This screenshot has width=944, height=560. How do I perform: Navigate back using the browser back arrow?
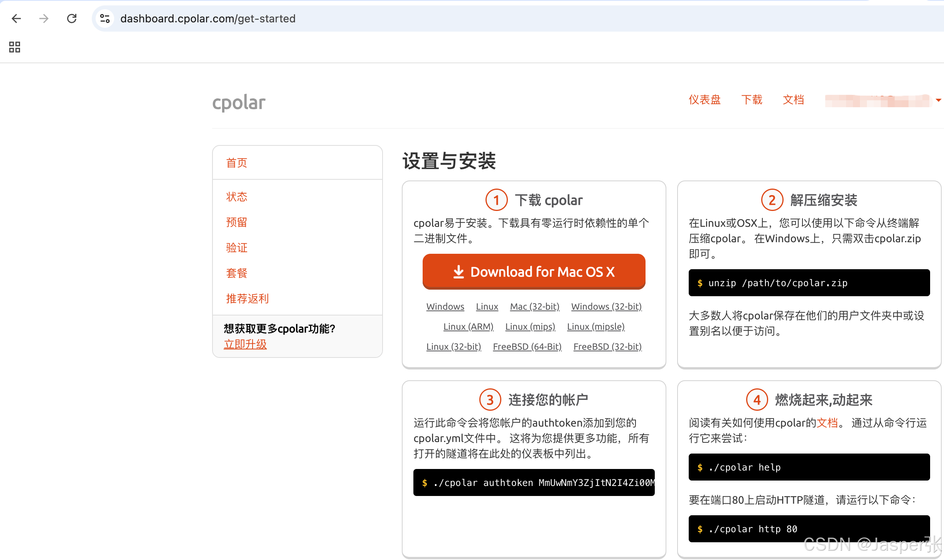(16, 19)
